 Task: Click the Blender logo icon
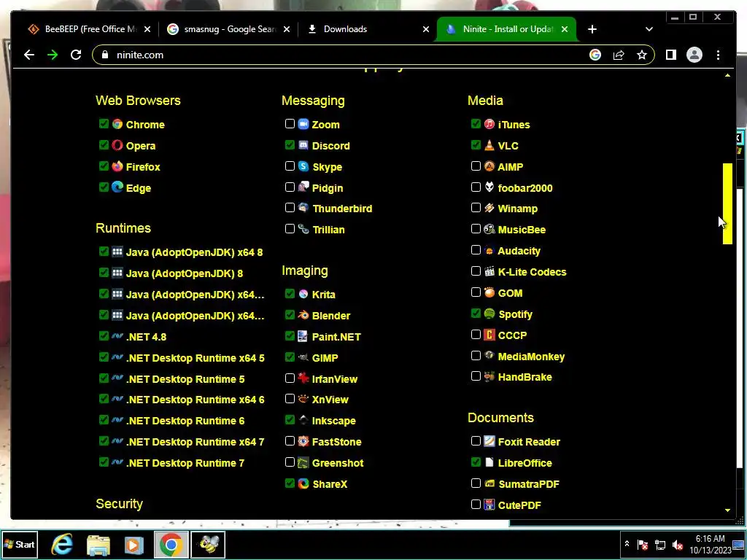click(x=303, y=315)
